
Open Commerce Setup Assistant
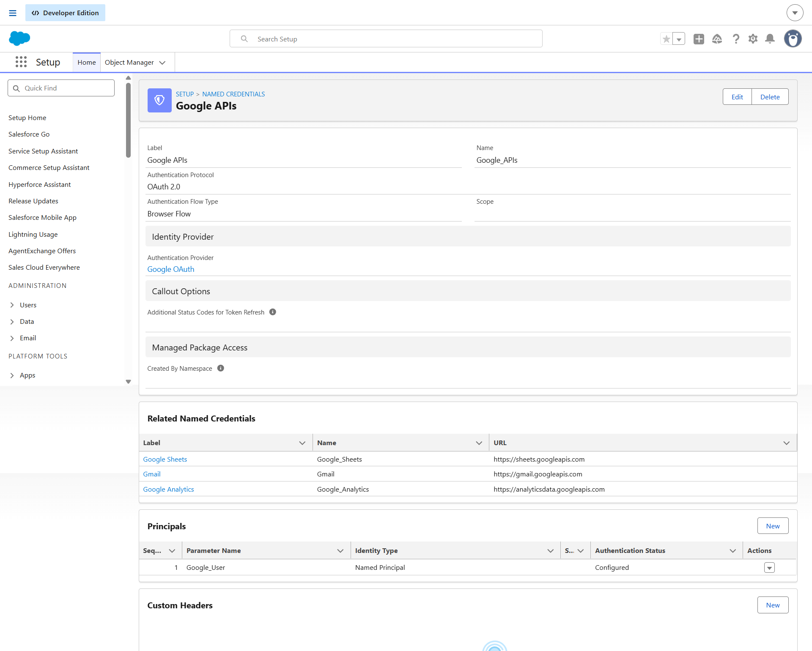click(x=49, y=168)
